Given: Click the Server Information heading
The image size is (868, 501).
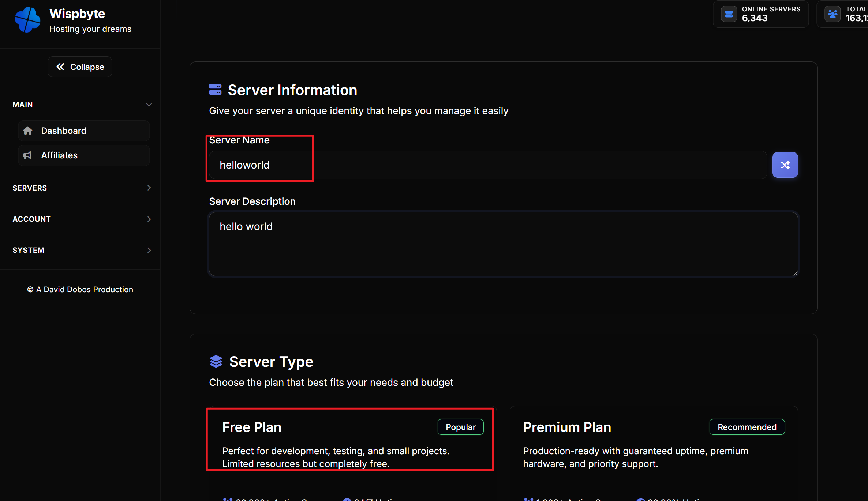Looking at the screenshot, I should click(x=292, y=90).
